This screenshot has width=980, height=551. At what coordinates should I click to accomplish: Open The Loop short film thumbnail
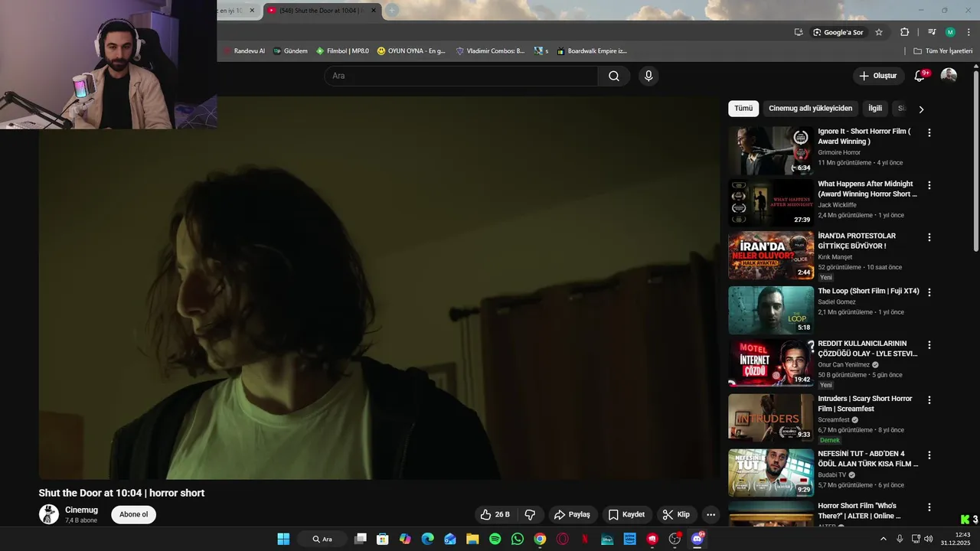coord(771,311)
